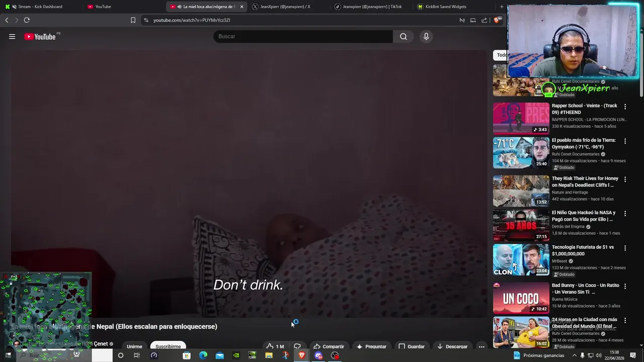The height and width of the screenshot is (362, 644).
Task: Open the YouTube guide hamburger menu
Action: tap(12, 36)
